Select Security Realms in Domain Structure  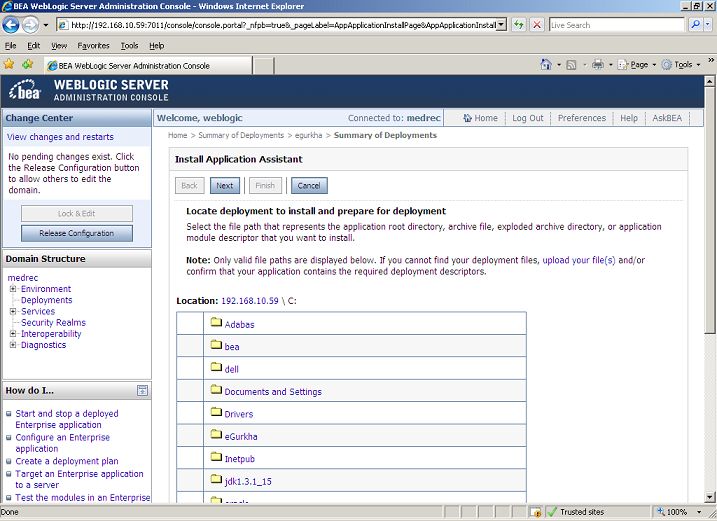(53, 322)
